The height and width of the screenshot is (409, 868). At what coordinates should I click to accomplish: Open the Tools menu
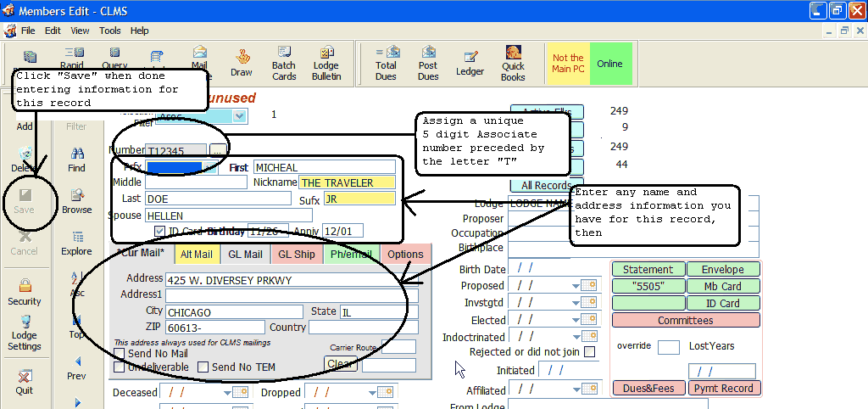[x=110, y=31]
